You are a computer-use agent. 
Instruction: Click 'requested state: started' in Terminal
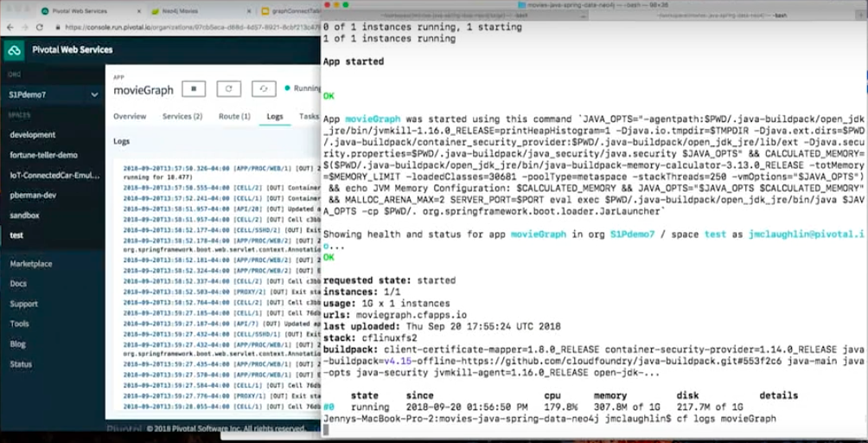coord(389,280)
